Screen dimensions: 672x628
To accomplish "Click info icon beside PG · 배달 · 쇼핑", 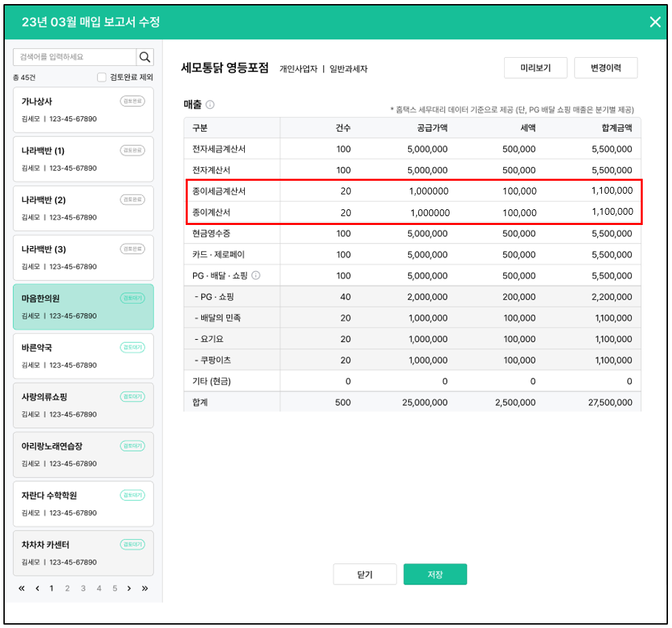I will pos(256,275).
